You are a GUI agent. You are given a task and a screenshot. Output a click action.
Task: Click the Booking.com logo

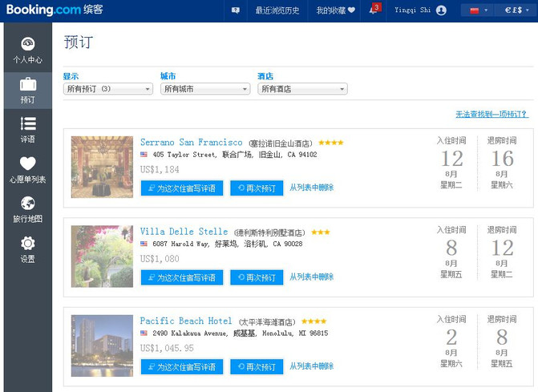pos(55,10)
